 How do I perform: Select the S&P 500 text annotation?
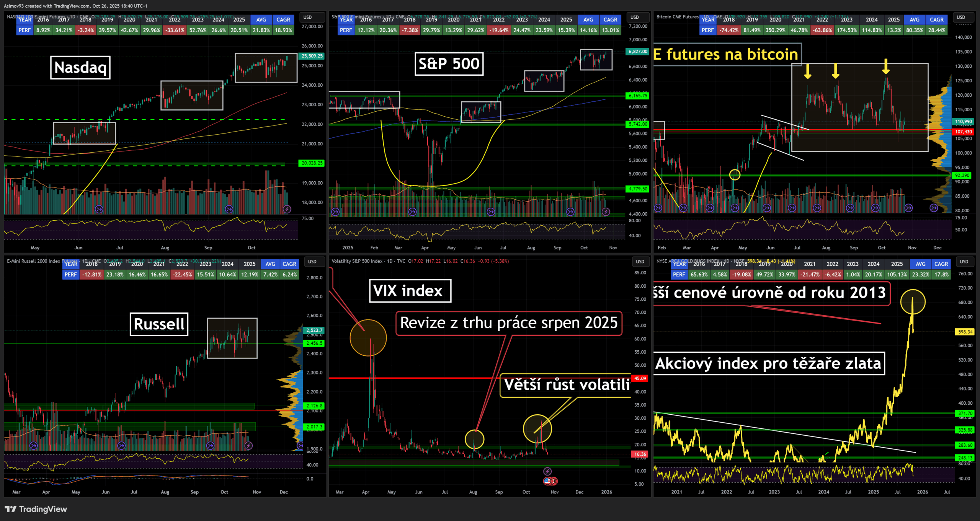(x=449, y=63)
